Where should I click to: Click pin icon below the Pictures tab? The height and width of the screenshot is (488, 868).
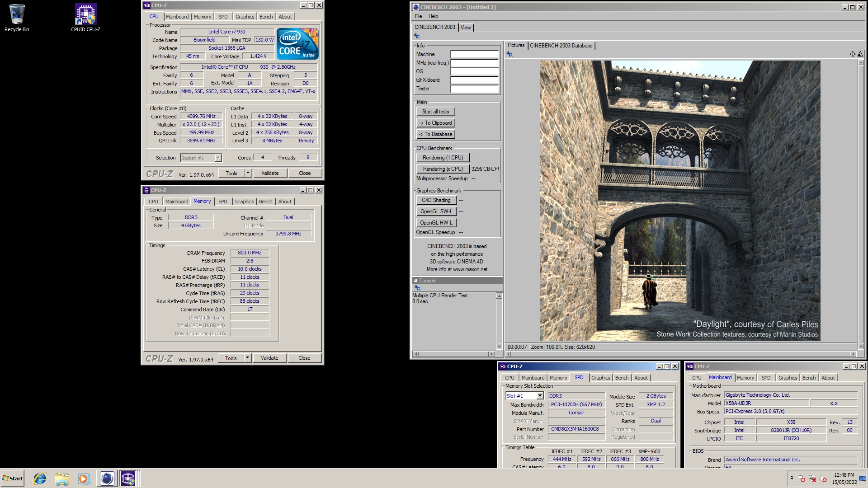(x=509, y=54)
